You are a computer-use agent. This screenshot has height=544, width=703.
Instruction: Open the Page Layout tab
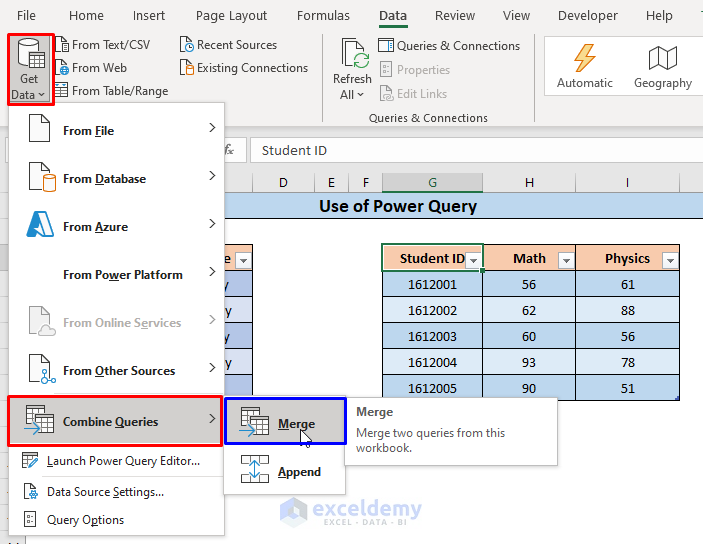pyautogui.click(x=231, y=16)
